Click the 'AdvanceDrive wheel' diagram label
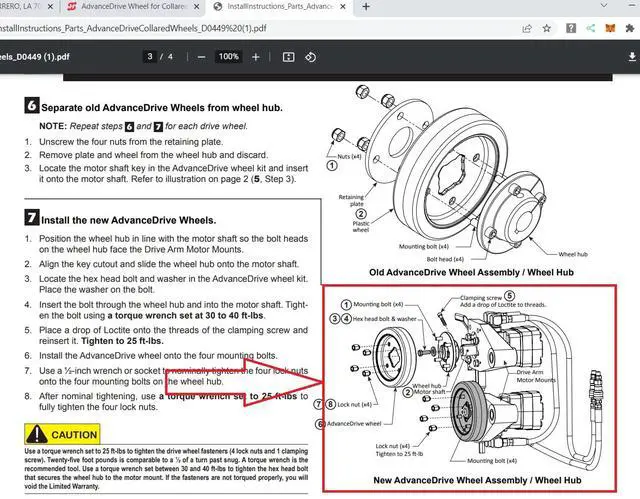The image size is (640, 499). pyautogui.click(x=354, y=424)
